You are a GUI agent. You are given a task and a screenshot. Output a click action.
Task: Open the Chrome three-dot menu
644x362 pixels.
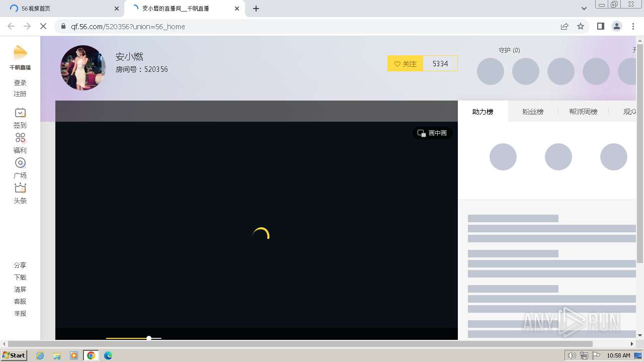pos(633,26)
